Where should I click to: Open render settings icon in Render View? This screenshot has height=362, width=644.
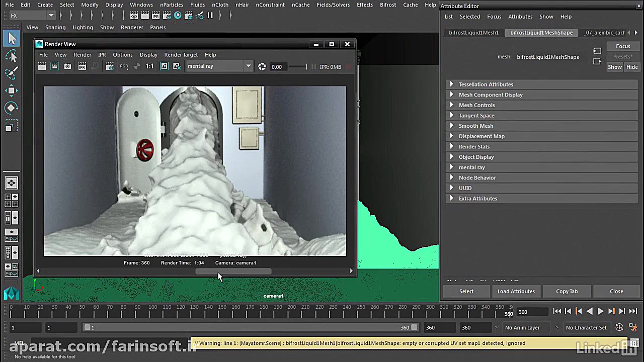click(x=110, y=66)
